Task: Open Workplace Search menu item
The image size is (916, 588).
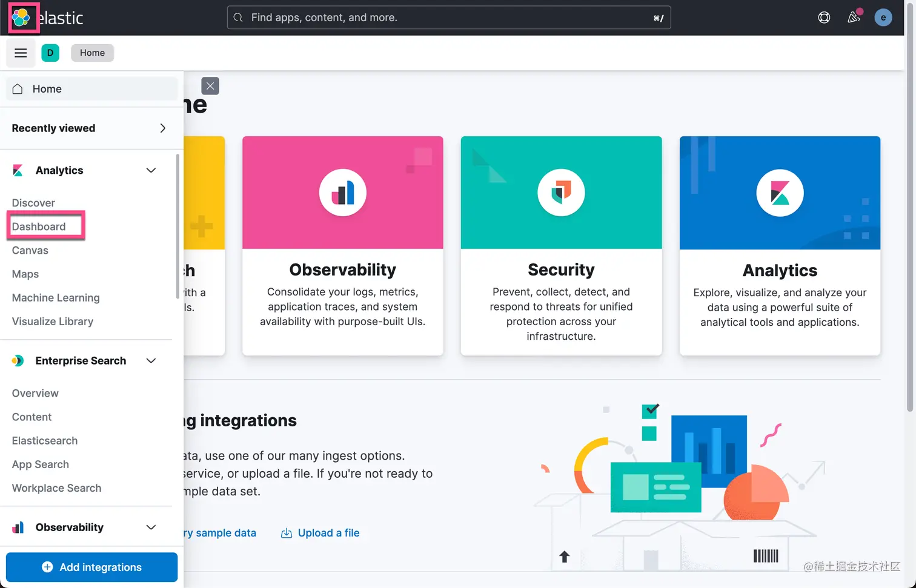Action: tap(56, 488)
